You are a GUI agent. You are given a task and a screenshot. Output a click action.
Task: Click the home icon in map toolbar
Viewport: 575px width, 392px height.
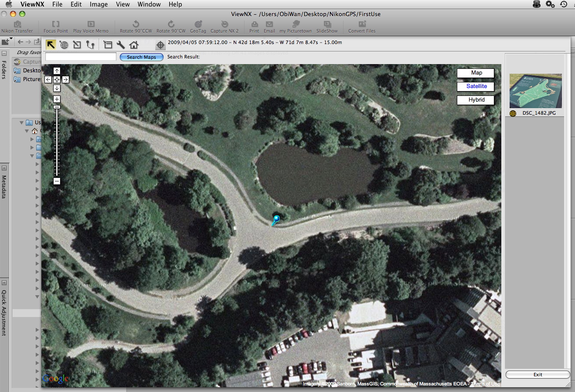point(134,44)
